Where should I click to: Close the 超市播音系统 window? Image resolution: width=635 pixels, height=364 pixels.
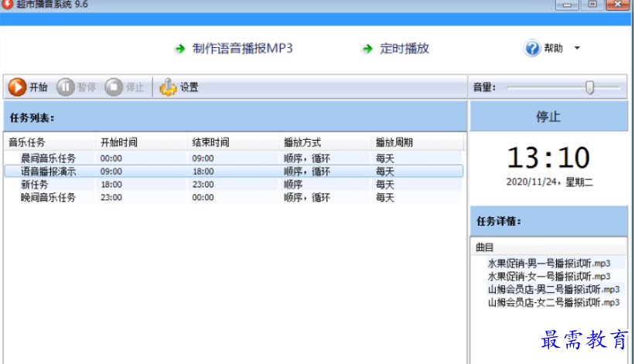point(617,5)
